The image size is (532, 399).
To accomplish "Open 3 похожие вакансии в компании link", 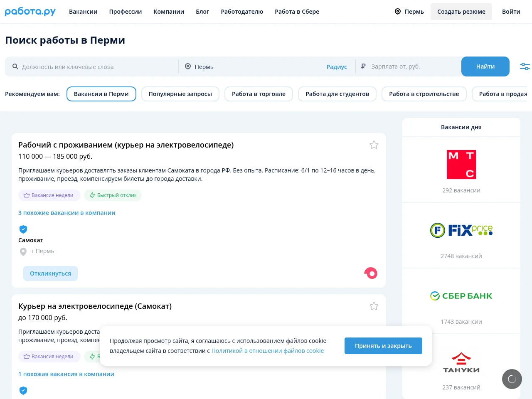I will [x=67, y=213].
